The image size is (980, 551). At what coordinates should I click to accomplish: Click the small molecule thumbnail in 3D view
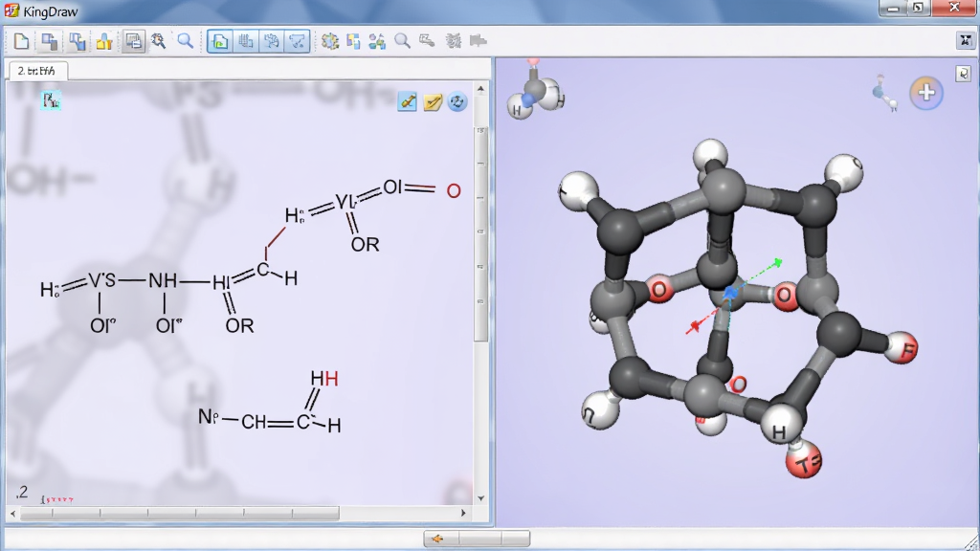[x=536, y=91]
